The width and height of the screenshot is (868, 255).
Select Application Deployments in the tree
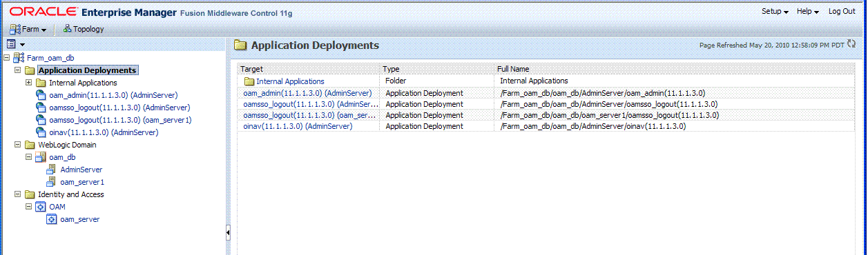click(87, 70)
